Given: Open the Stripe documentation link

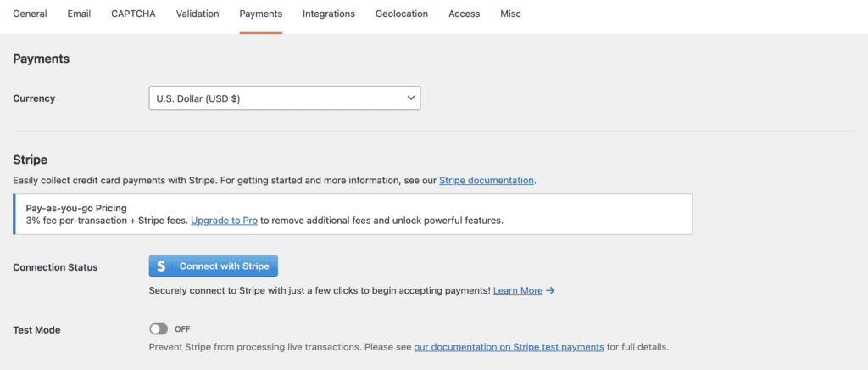Looking at the screenshot, I should pyautogui.click(x=487, y=180).
